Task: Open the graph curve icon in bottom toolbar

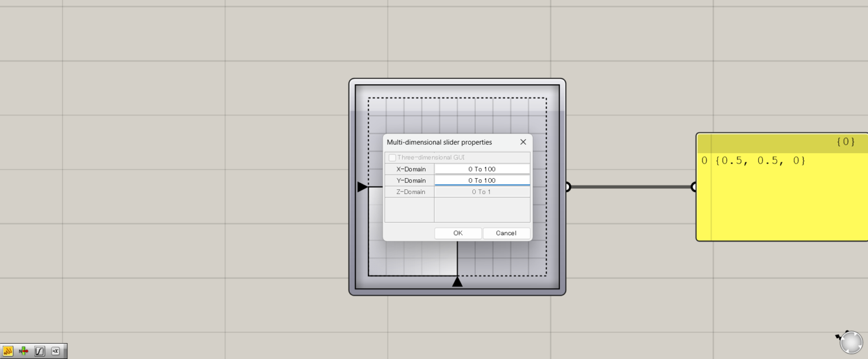Action: [40, 351]
